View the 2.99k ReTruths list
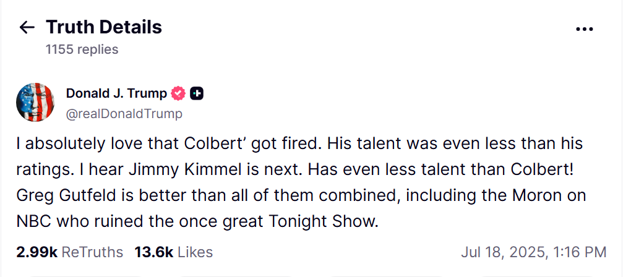Screen dimensions: 644x277 tap(69, 252)
